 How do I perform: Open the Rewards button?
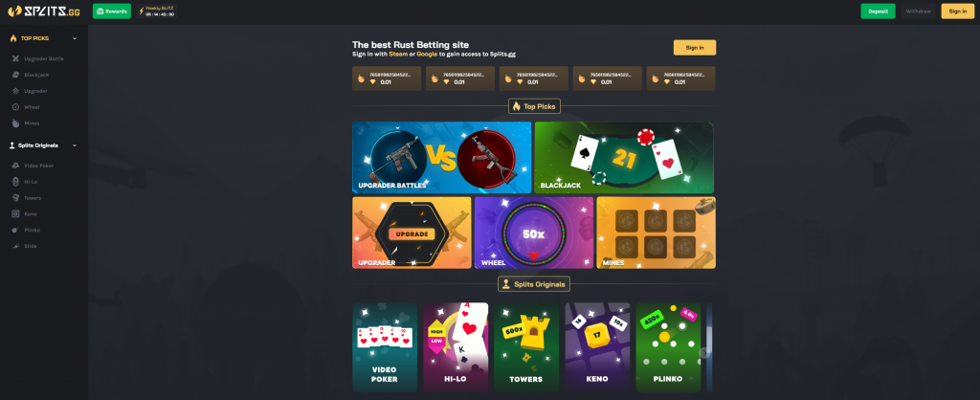(x=112, y=11)
